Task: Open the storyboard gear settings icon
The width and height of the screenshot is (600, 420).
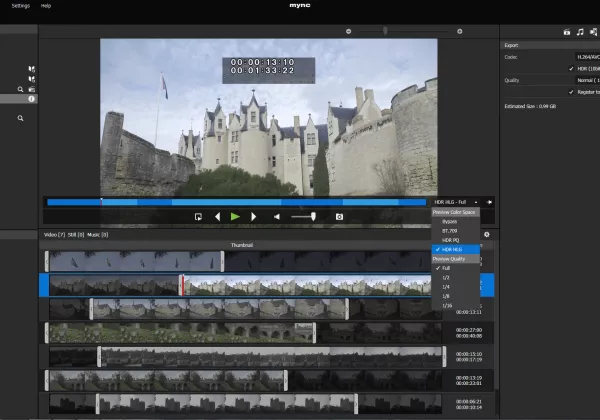Action: coord(486,234)
